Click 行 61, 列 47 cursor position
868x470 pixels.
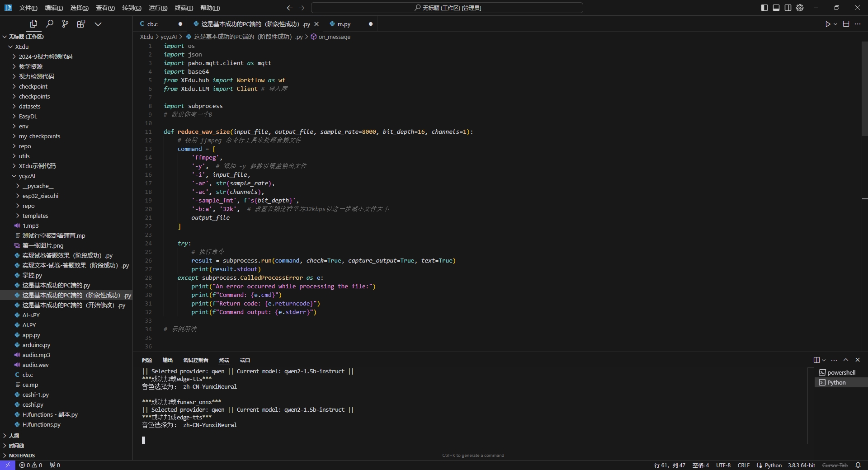(670, 465)
